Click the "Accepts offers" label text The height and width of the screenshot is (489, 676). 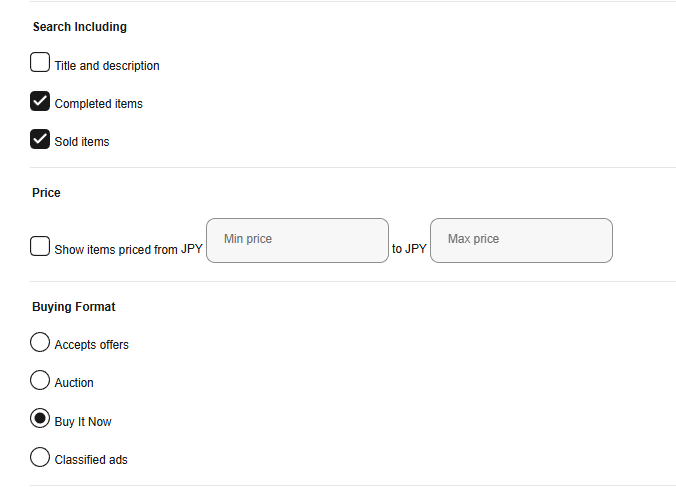[x=92, y=345]
